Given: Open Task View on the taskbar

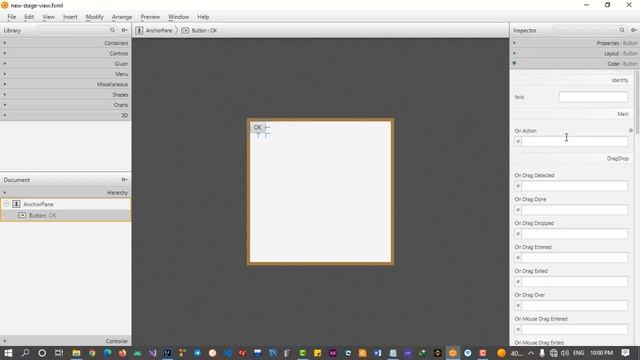Looking at the screenshot, I should [x=59, y=353].
